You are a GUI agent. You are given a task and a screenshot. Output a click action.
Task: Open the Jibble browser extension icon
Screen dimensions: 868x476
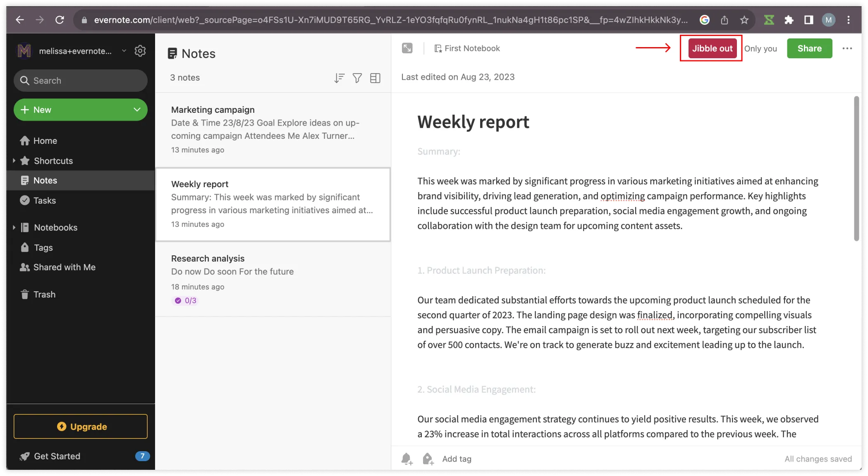pos(769,20)
